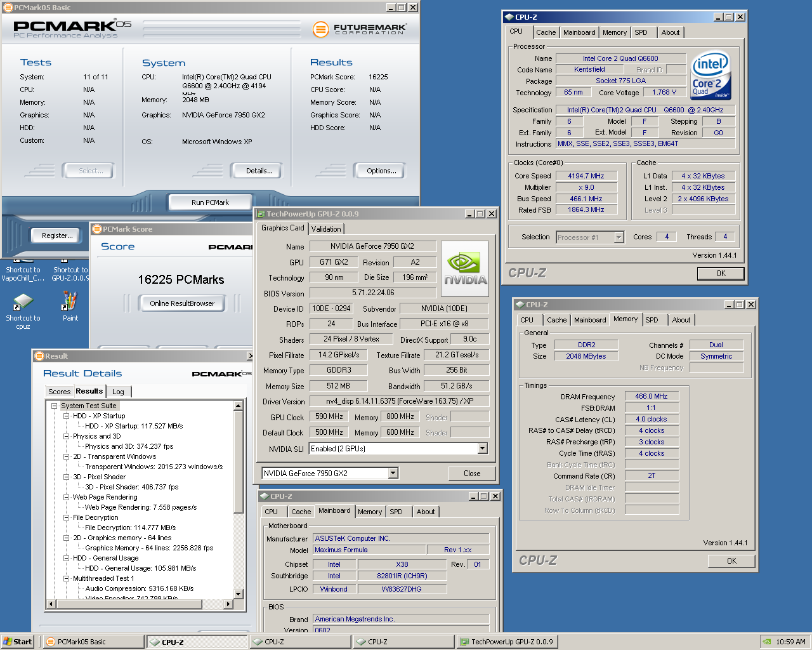The height and width of the screenshot is (650, 812).
Task: Click the GPU Clock 590 MHz field
Action: [x=329, y=416]
